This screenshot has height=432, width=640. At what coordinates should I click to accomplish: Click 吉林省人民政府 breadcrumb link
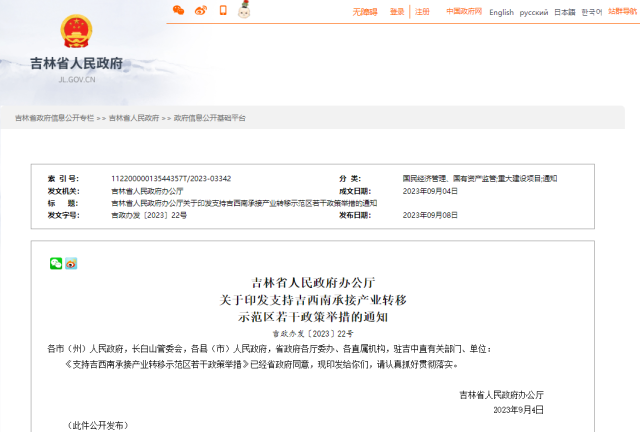click(x=134, y=118)
